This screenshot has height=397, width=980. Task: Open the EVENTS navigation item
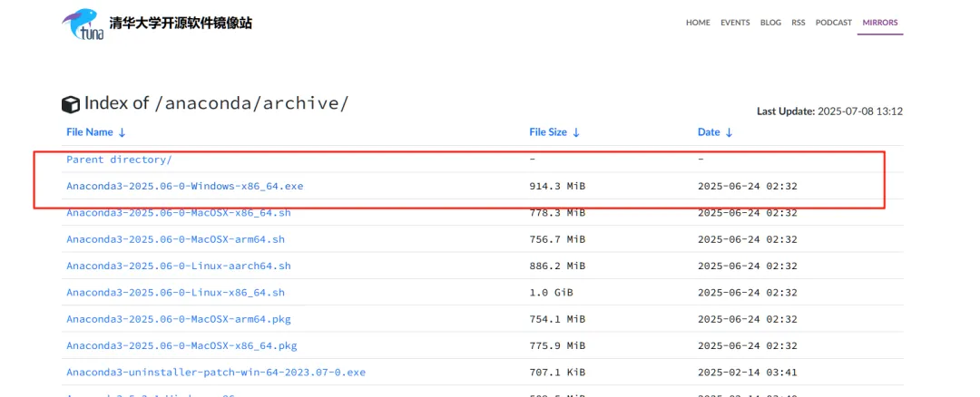(x=735, y=23)
